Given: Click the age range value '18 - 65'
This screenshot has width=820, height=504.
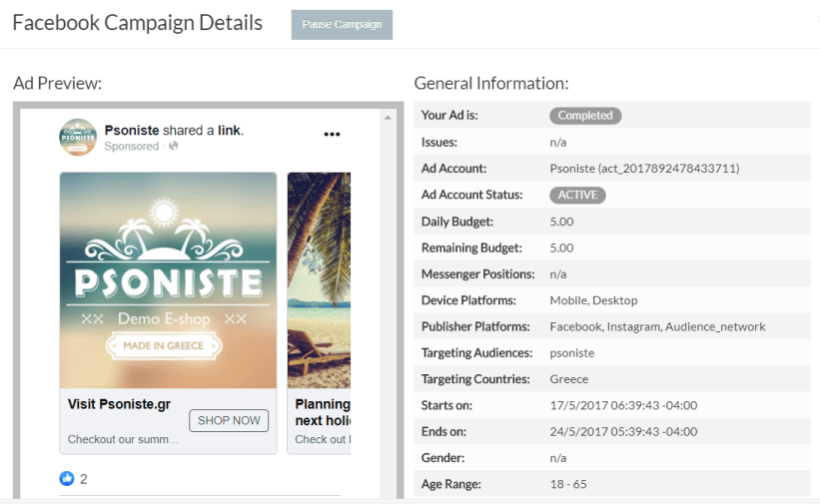Looking at the screenshot, I should click(568, 484).
